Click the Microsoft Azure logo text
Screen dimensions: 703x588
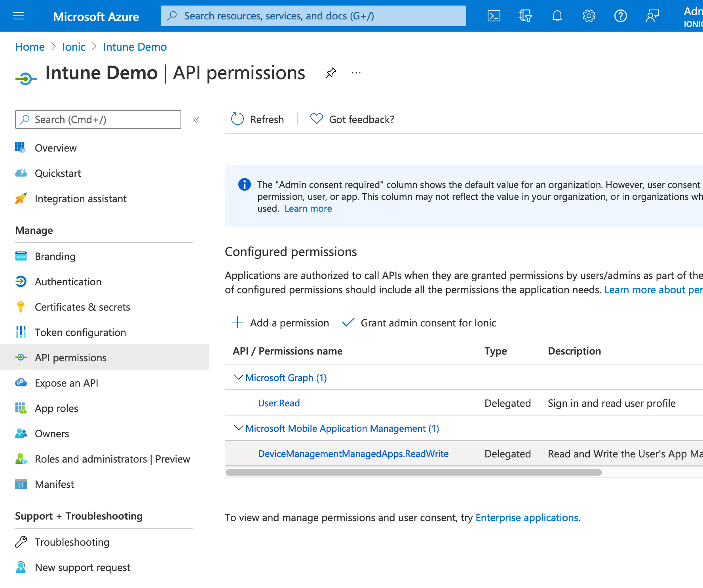tap(96, 17)
